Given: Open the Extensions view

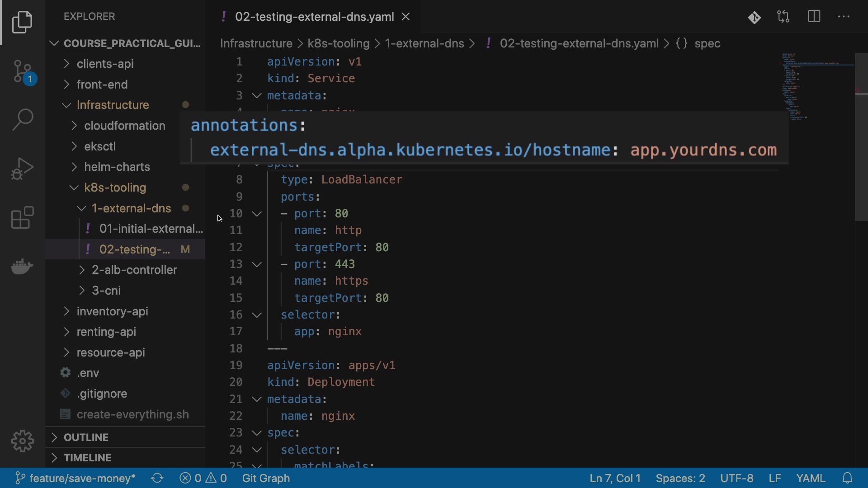Looking at the screenshot, I should (x=22, y=218).
